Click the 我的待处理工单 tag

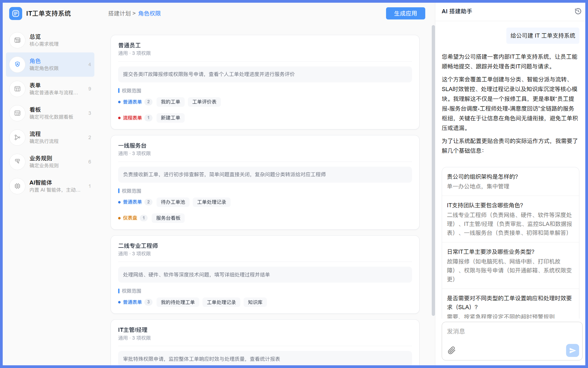tap(178, 302)
